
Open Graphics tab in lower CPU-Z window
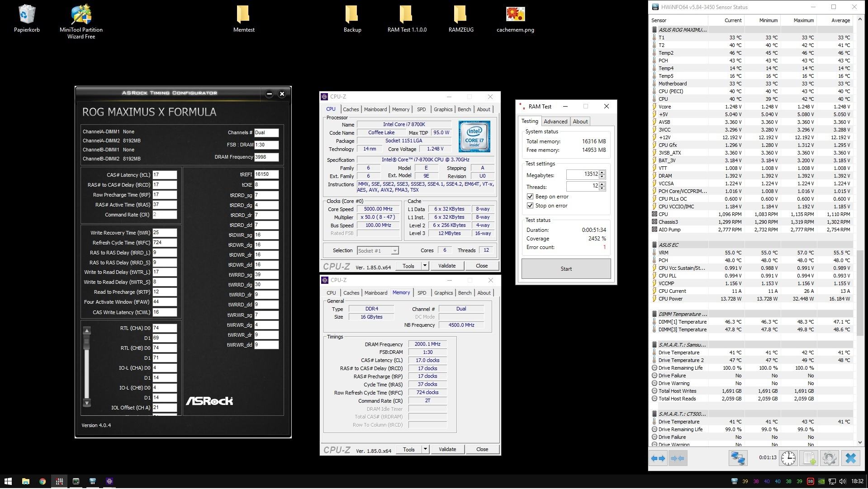click(x=443, y=293)
